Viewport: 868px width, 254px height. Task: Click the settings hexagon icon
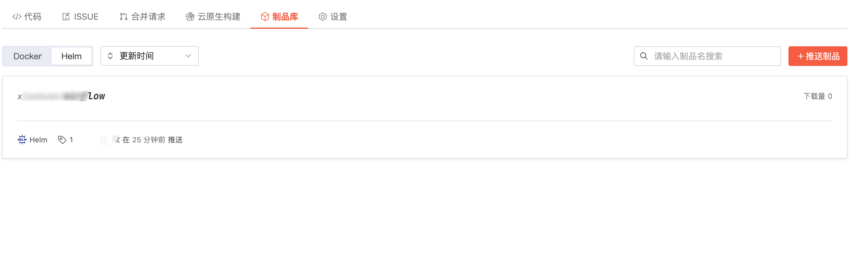tap(323, 17)
